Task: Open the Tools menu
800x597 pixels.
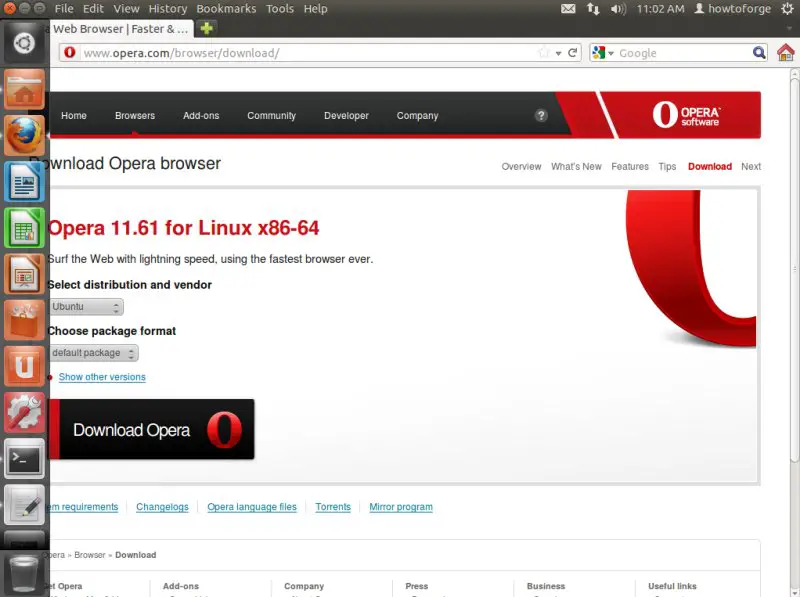Action: 280,9
